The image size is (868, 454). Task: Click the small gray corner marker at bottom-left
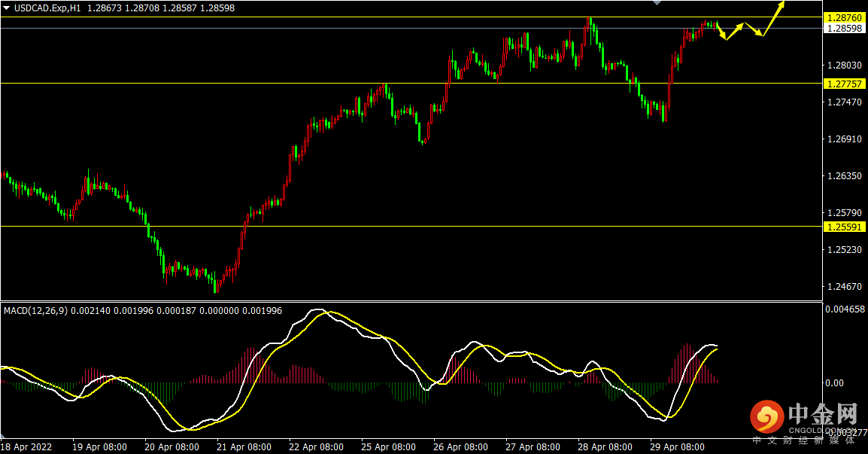point(3,436)
